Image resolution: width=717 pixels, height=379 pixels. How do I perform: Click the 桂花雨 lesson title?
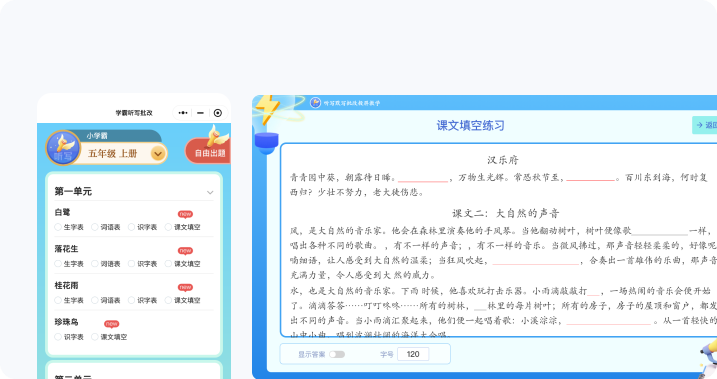pyautogui.click(x=66, y=285)
